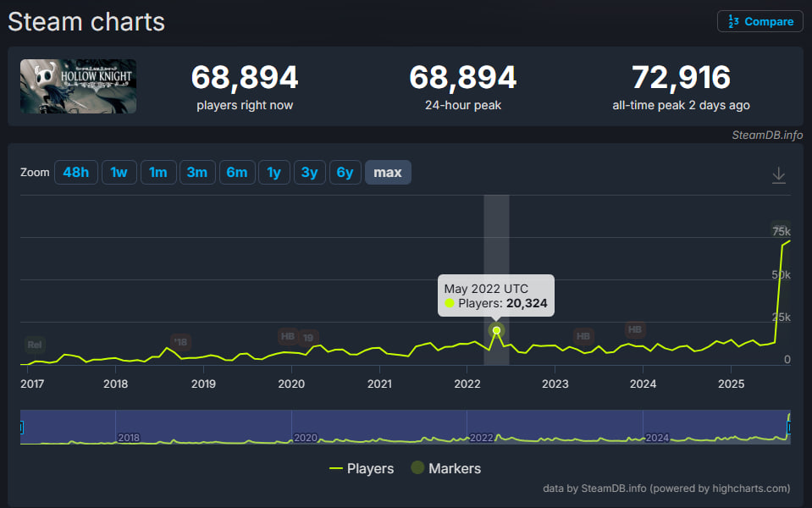Select the max zoom range
812x508 pixels.
388,173
